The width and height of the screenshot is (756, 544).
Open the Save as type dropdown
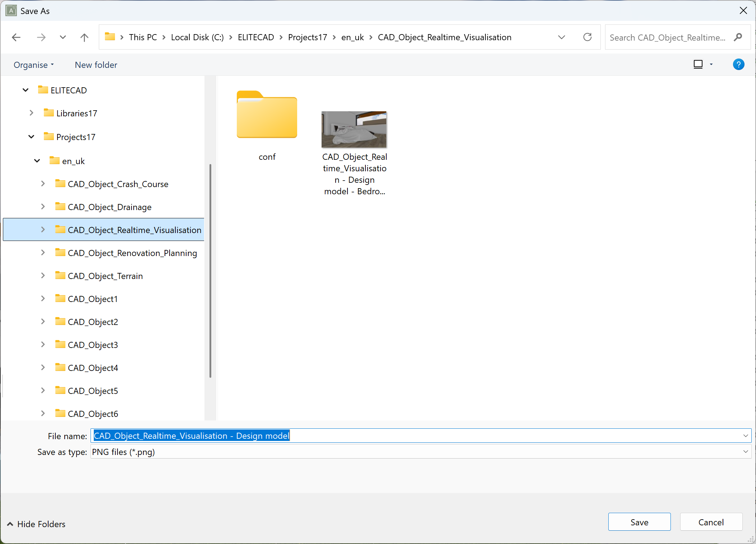click(x=746, y=452)
